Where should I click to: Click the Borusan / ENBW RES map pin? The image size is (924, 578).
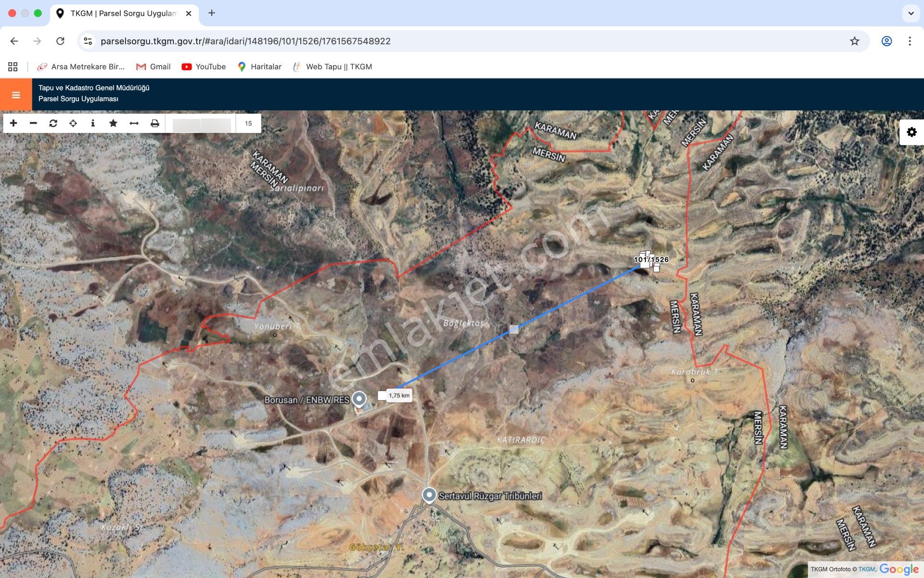pos(359,399)
